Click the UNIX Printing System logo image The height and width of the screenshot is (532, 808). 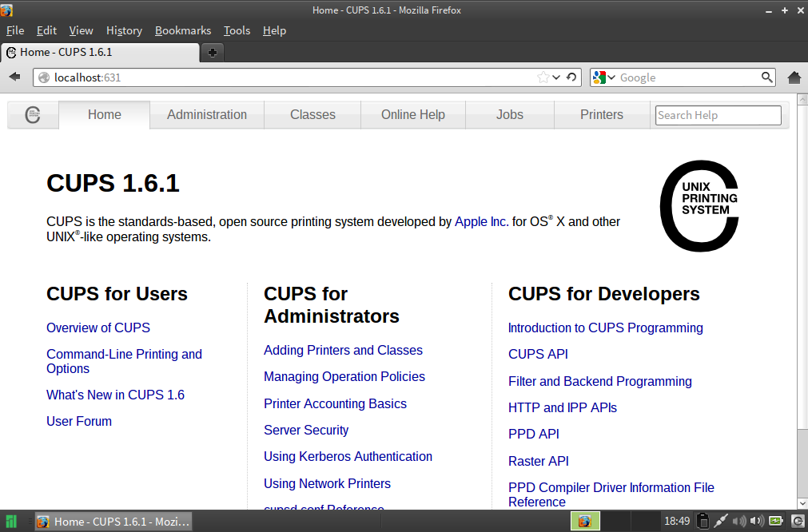point(699,205)
